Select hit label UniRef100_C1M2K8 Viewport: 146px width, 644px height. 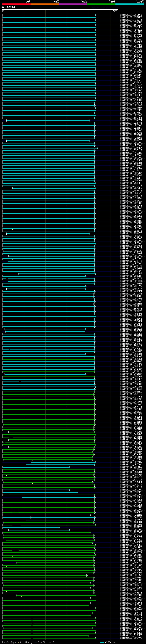click(131, 334)
